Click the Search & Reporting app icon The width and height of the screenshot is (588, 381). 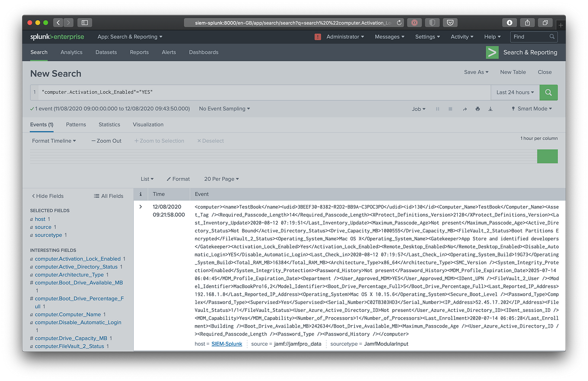[x=492, y=52]
